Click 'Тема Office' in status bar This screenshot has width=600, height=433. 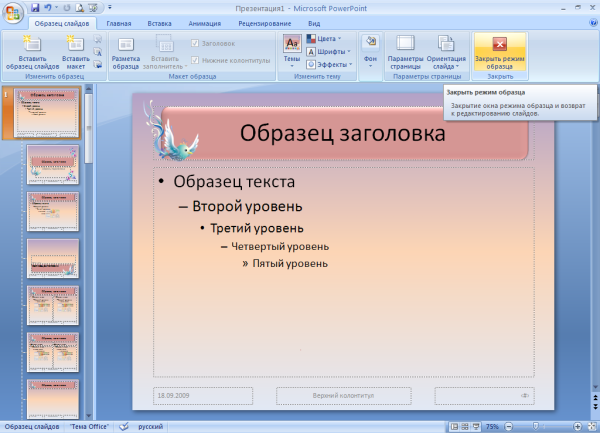click(89, 426)
